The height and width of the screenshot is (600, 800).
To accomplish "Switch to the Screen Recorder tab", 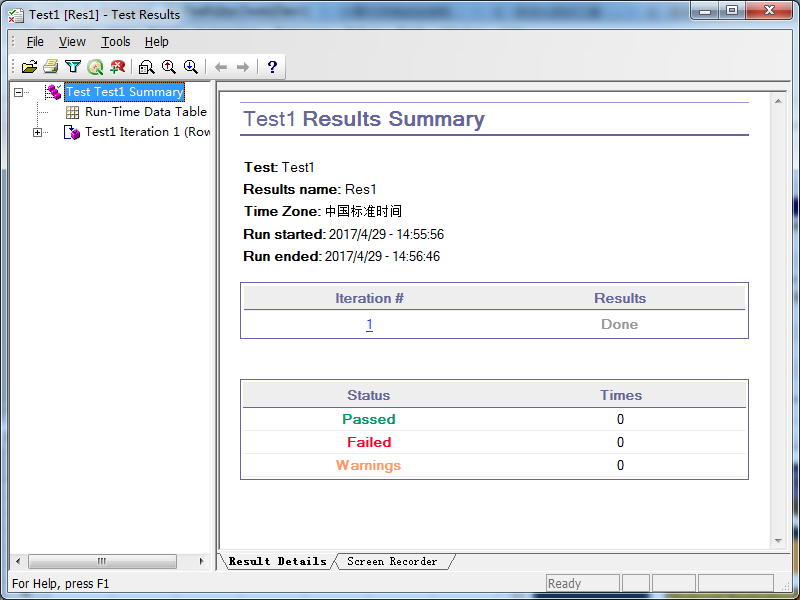I will pos(392,562).
